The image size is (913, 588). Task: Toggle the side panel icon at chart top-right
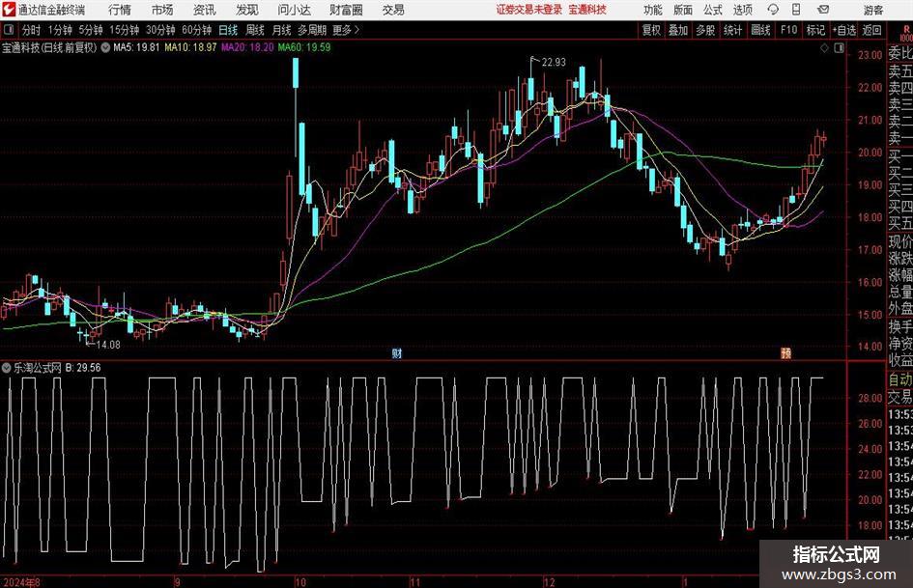839,48
